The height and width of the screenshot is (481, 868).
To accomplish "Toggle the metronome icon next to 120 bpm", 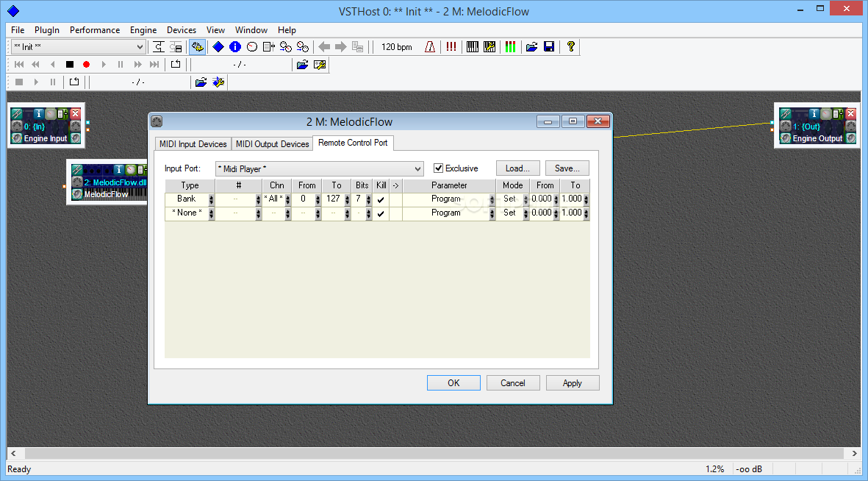I will [429, 47].
